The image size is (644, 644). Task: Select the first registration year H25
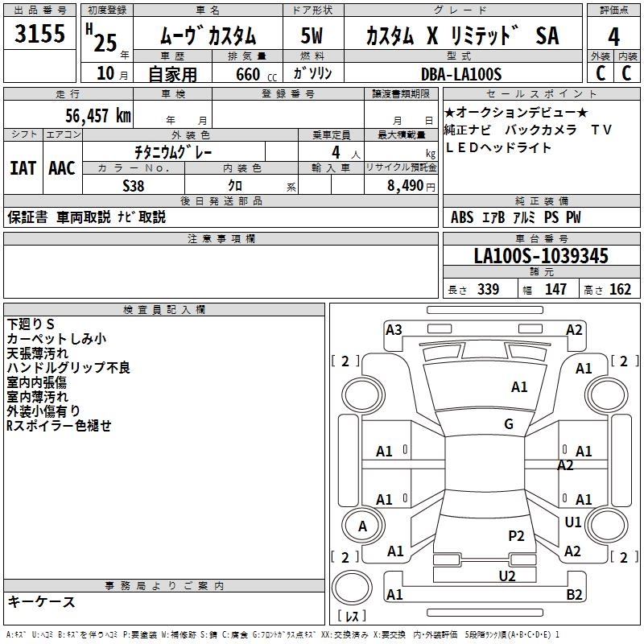click(102, 38)
